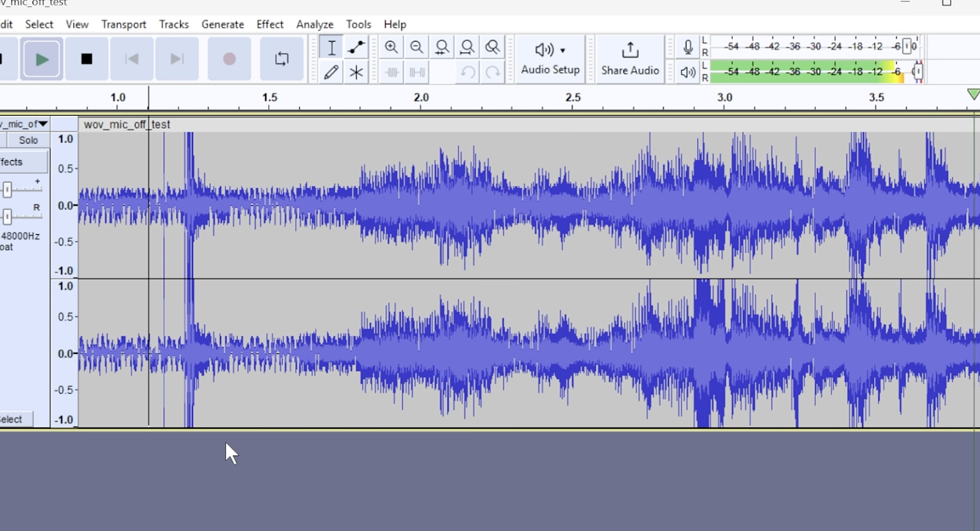
Task: Click the track gain slider handle
Action: (7, 190)
